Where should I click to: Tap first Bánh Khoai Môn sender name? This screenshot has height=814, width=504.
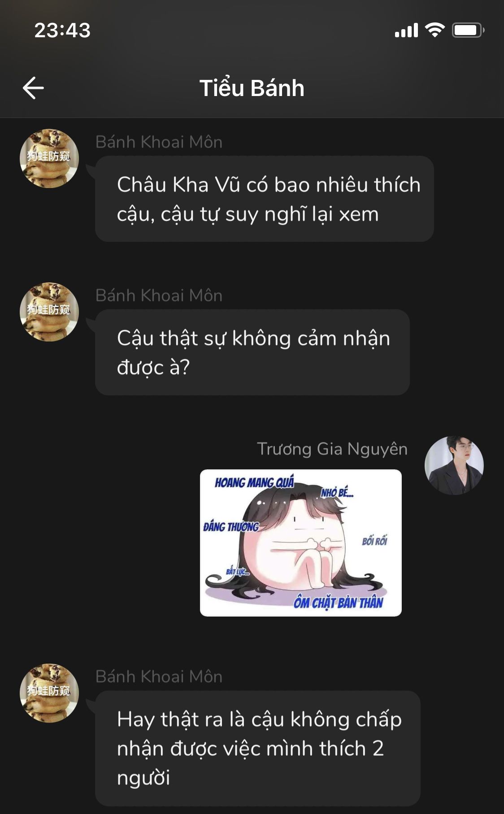tap(159, 142)
